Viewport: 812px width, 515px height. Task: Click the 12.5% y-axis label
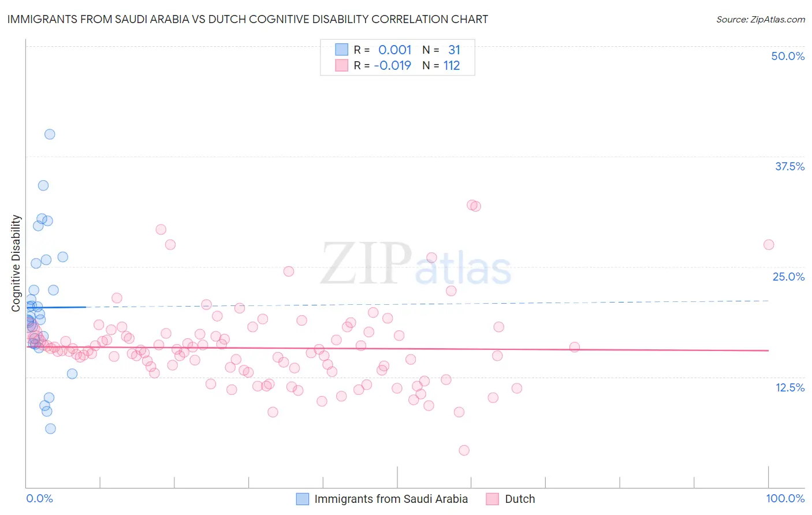[x=789, y=387]
